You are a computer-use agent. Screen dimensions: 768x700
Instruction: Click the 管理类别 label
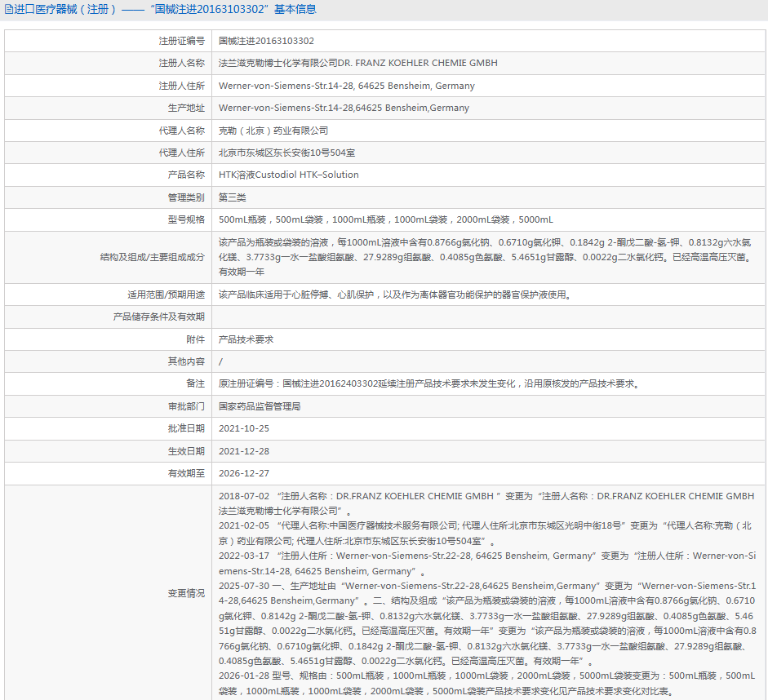coord(186,197)
